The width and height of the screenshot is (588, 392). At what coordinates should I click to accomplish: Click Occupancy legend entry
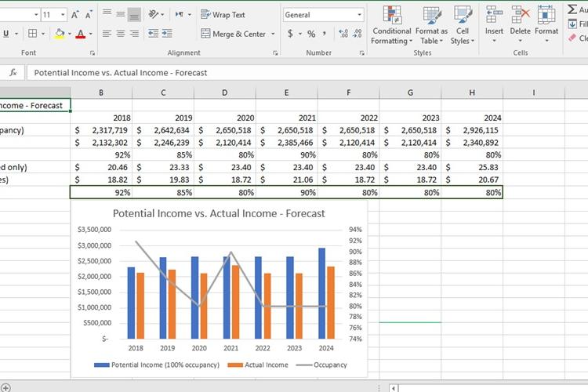pos(321,365)
